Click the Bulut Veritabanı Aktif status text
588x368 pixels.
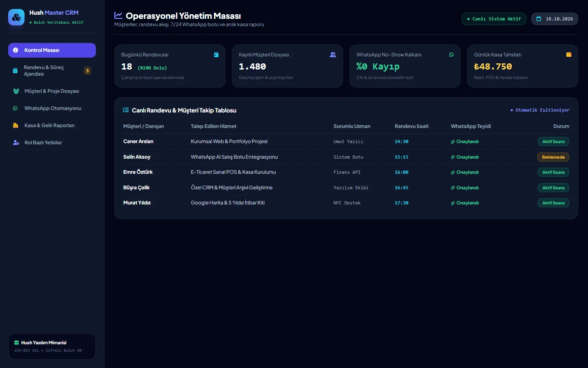(x=56, y=22)
